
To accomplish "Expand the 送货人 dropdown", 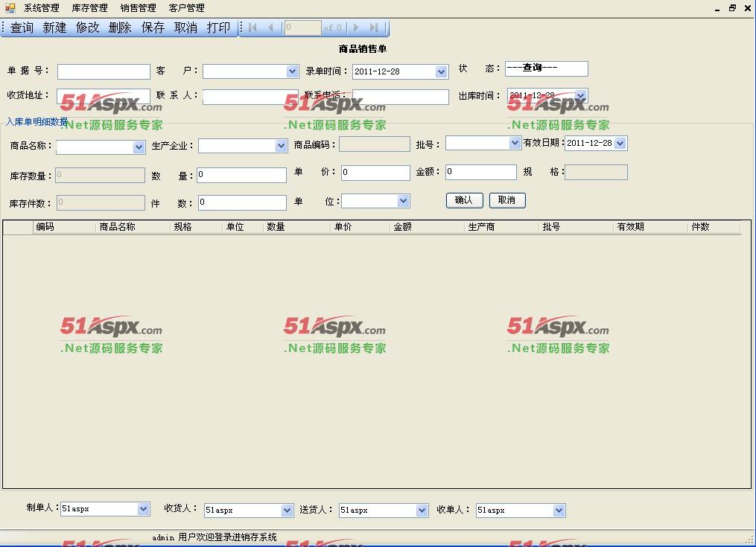I will tap(422, 510).
